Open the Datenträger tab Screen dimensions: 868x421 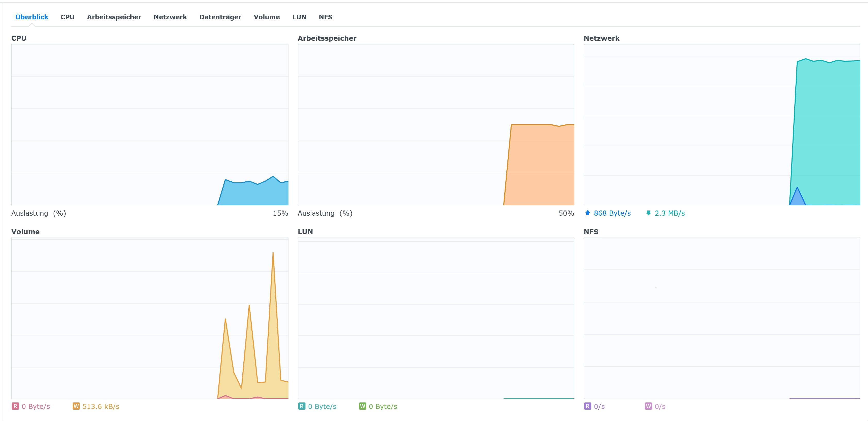220,17
